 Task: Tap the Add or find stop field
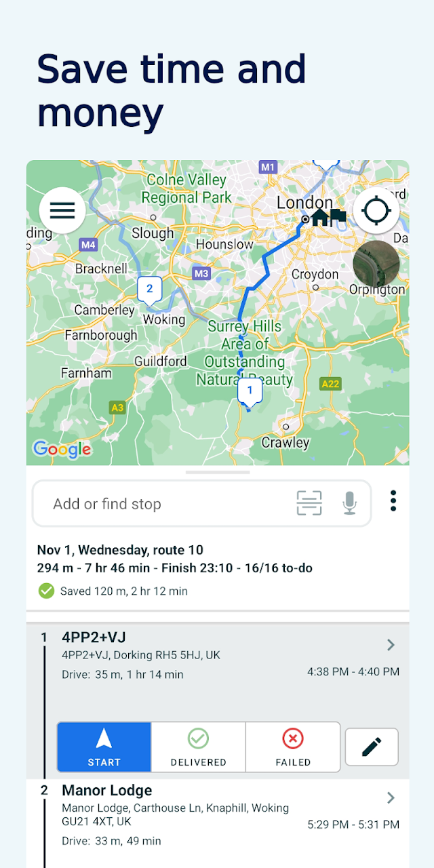[x=201, y=503]
